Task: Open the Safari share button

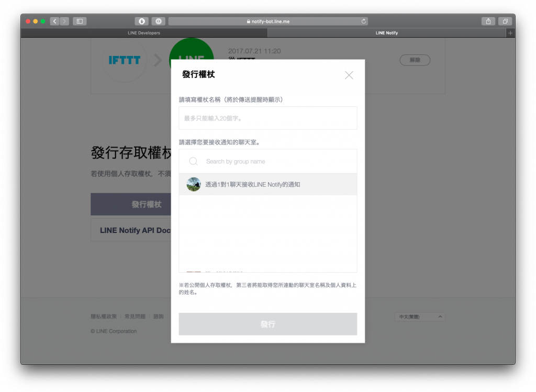Action: tap(488, 21)
